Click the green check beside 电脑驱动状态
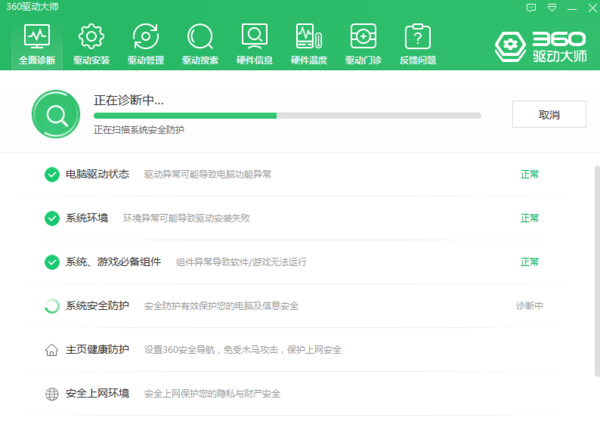 click(x=52, y=175)
